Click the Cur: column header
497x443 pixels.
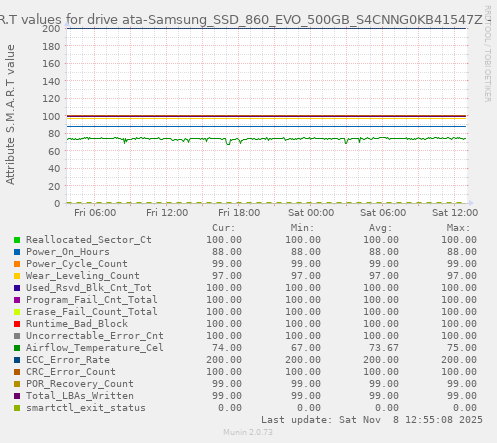pyautogui.click(x=224, y=228)
